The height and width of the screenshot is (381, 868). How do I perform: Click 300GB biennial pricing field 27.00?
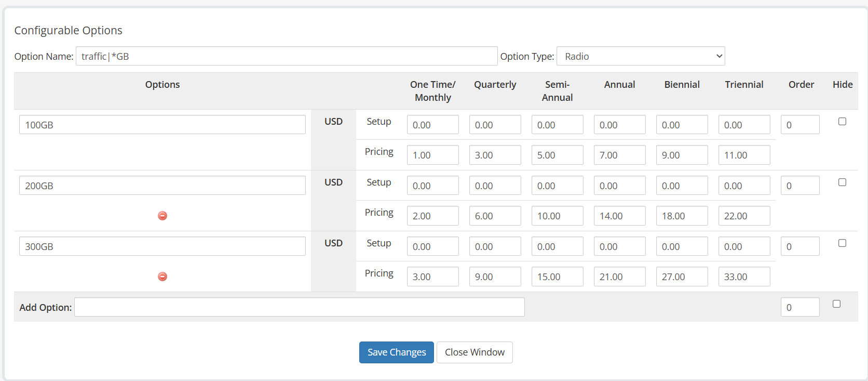coord(682,277)
